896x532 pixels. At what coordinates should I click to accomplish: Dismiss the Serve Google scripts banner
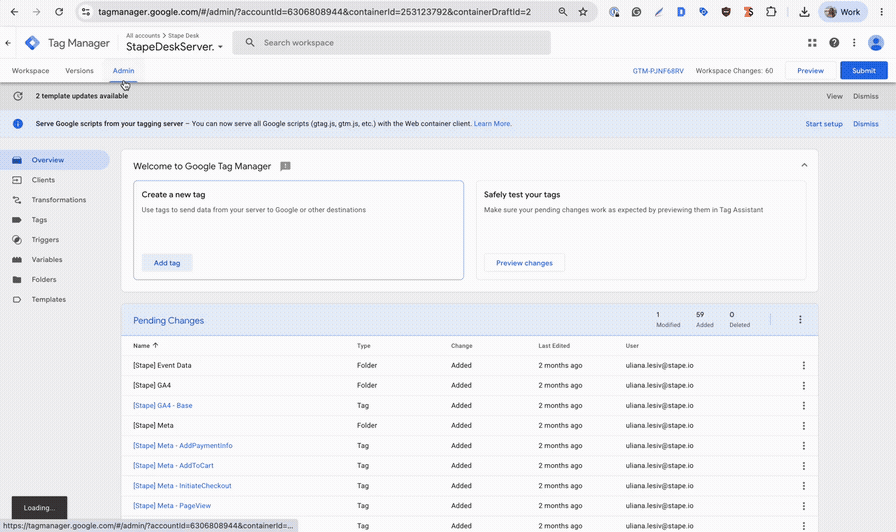[x=866, y=123]
